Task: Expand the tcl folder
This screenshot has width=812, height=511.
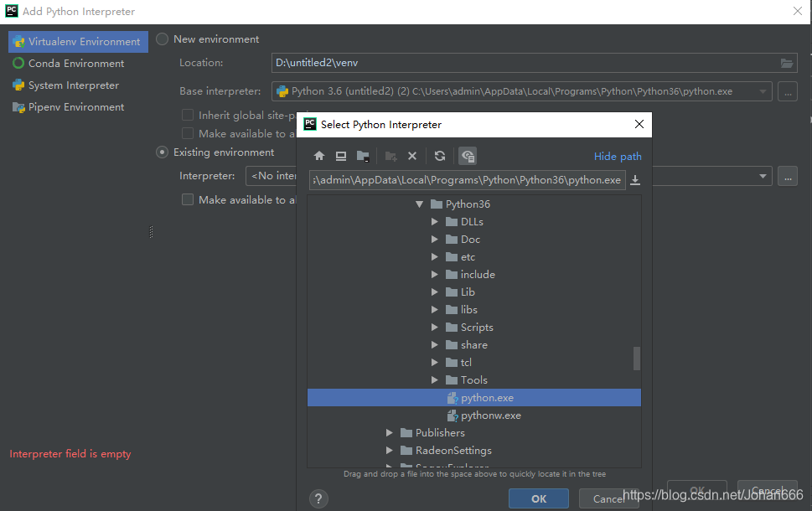Action: (435, 363)
